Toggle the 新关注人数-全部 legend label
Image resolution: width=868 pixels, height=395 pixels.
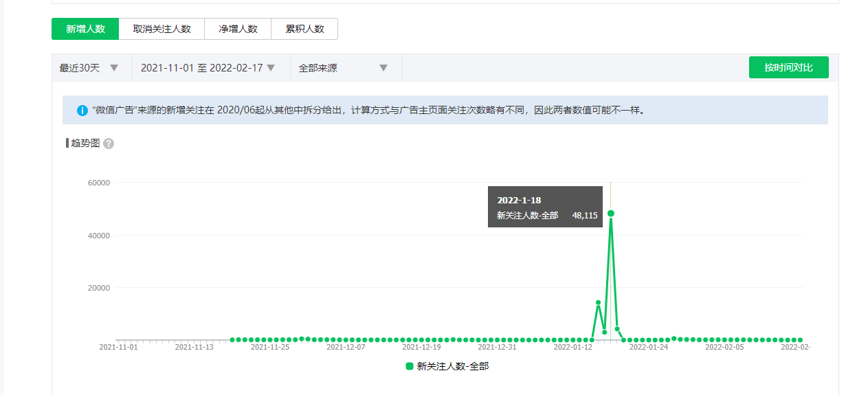coord(452,367)
